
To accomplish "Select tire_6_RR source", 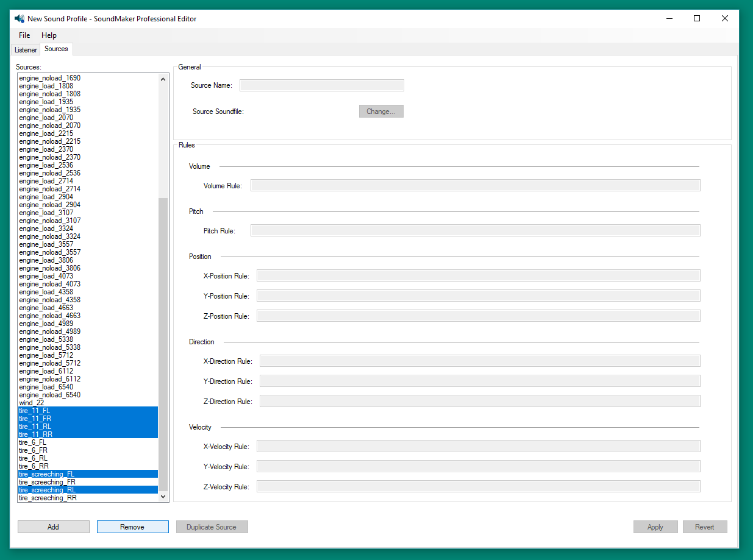I will coord(88,466).
